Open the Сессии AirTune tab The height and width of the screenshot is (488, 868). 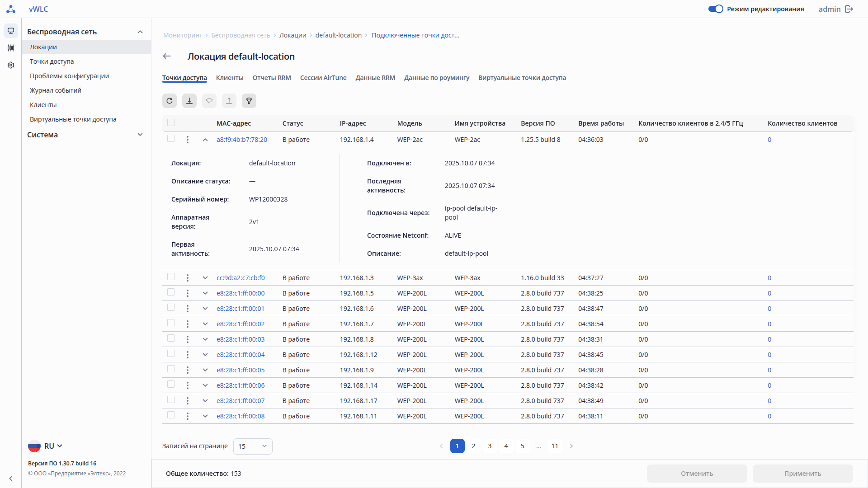(323, 78)
